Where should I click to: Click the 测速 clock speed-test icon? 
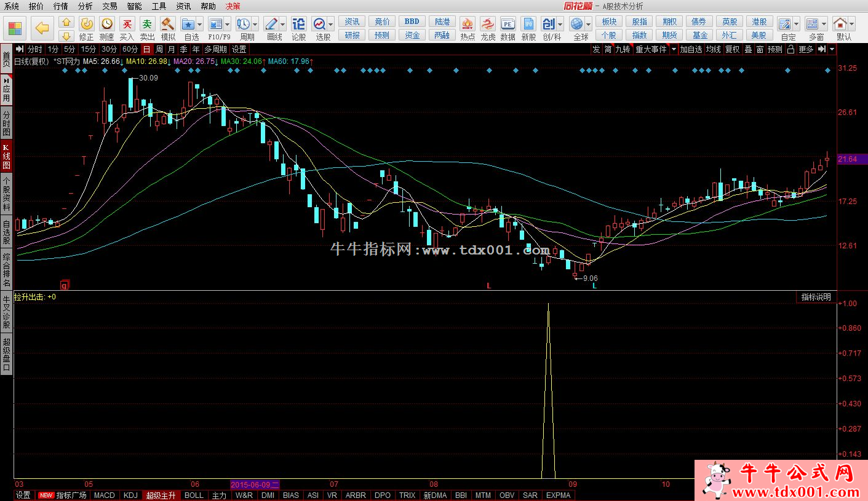click(107, 25)
